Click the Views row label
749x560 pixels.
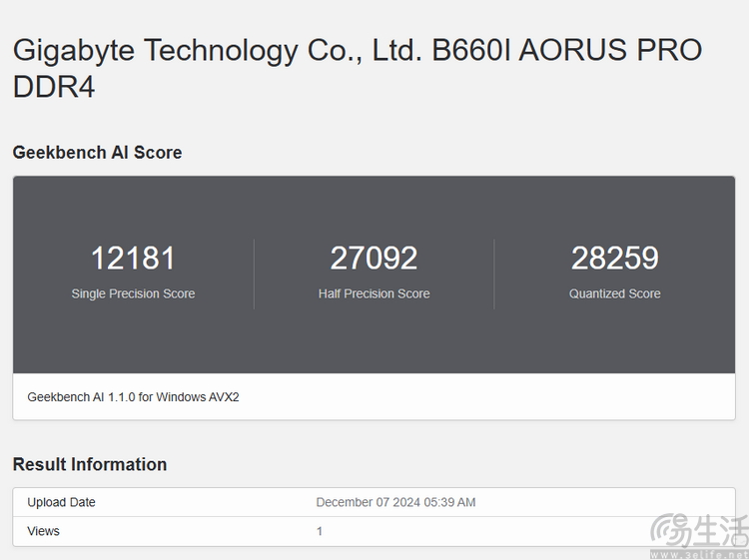pos(44,531)
